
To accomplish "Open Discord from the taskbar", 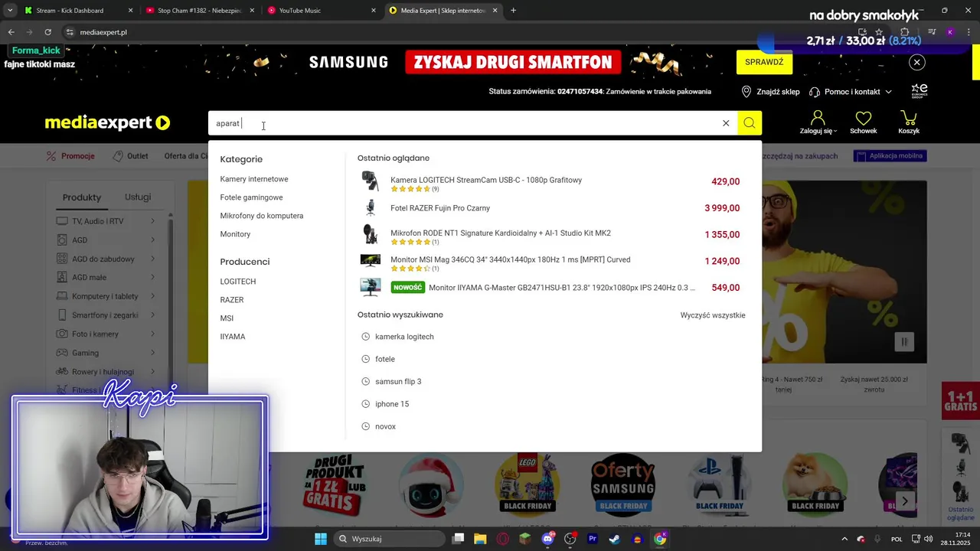I will pos(547,539).
